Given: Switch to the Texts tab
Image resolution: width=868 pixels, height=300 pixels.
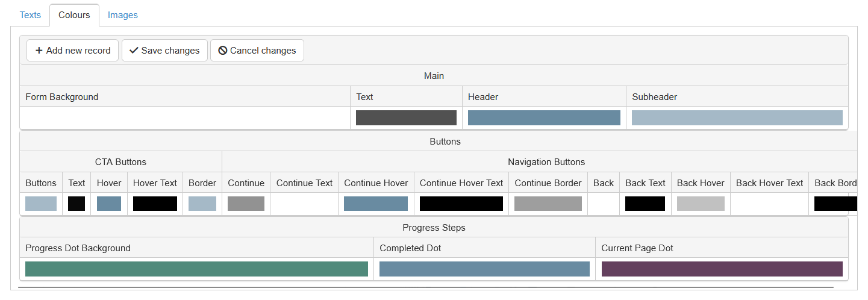Looking at the screenshot, I should coord(30,15).
